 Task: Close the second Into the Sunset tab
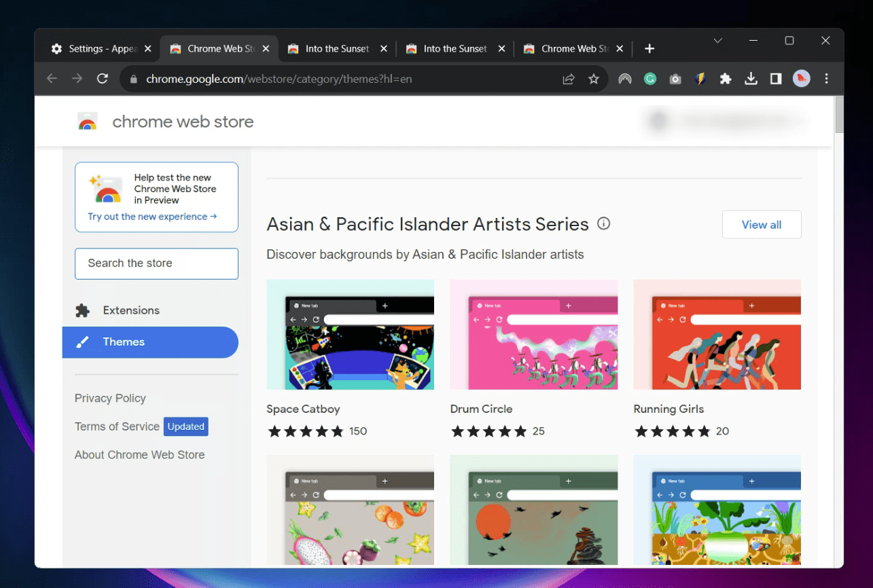point(501,49)
